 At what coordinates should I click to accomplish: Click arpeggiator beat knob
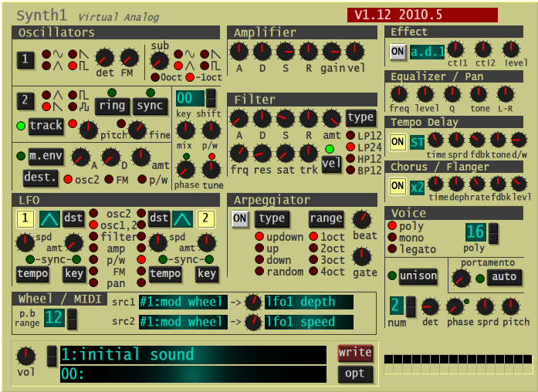362,219
